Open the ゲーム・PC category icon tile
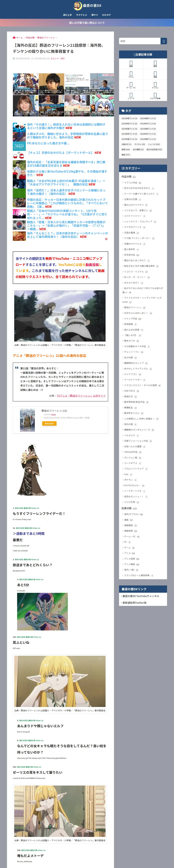This screenshot has width=174, height=868. (131, 85)
